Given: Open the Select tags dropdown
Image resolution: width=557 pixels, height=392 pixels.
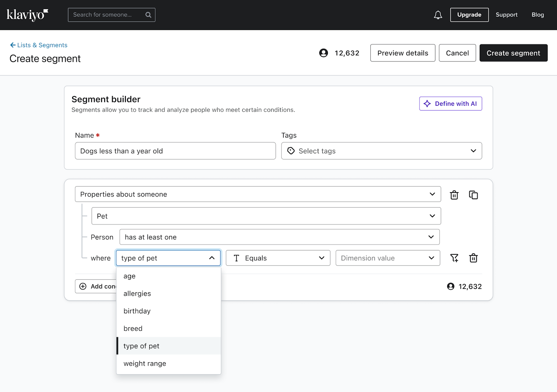Looking at the screenshot, I should pos(381,151).
